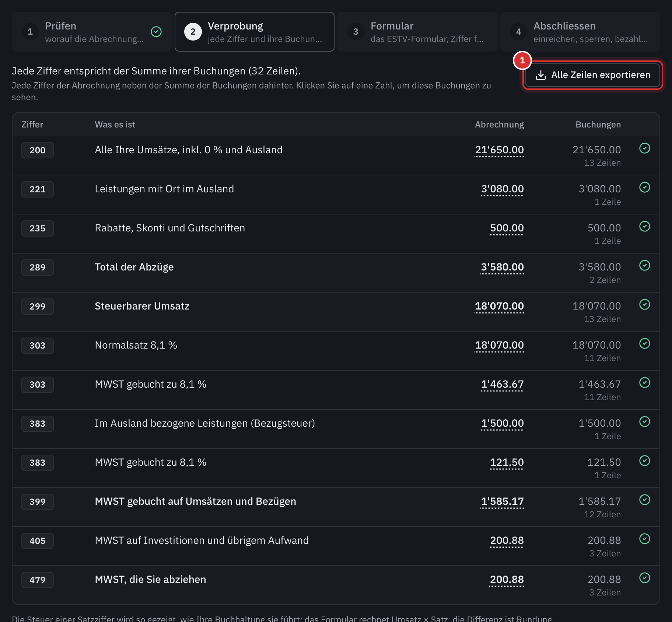Click the green check icon in the Prüfen step
The image size is (672, 622).
pyautogui.click(x=156, y=32)
